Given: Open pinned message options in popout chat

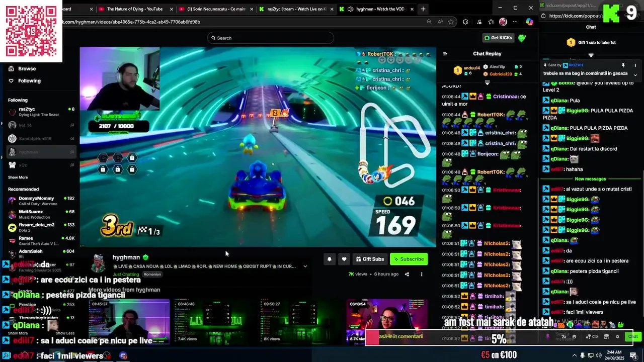Looking at the screenshot, I should (635, 65).
